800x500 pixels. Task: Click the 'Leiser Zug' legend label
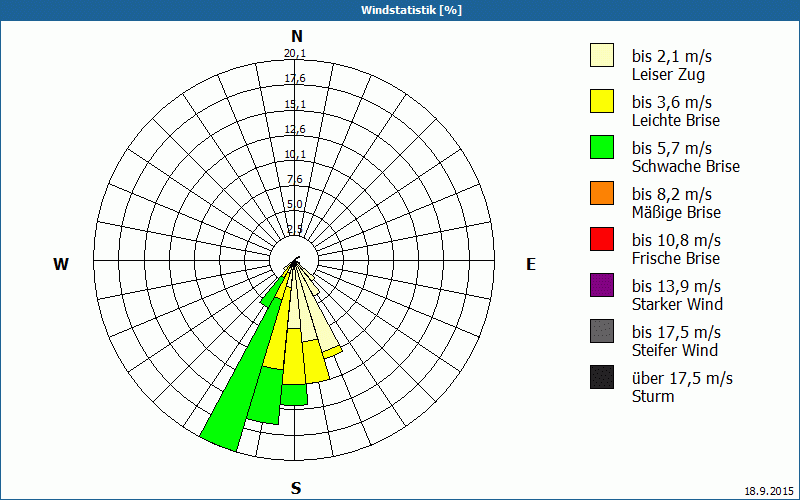click(x=668, y=74)
